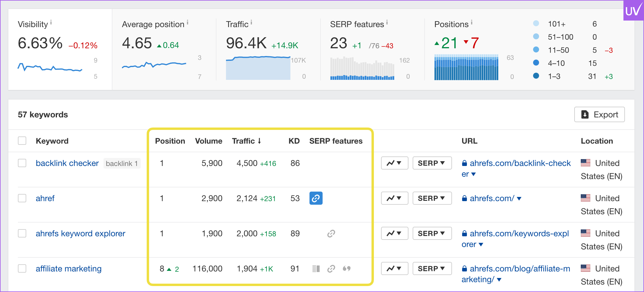Viewport: 644px width, 292px height.
Task: Expand URL dropdown for ahrefs.com/
Action: click(x=519, y=199)
